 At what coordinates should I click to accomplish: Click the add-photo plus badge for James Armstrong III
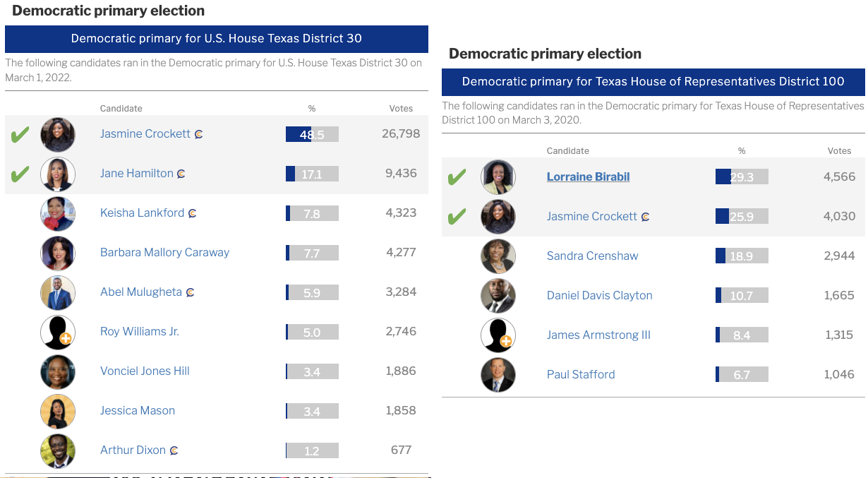[x=506, y=342]
